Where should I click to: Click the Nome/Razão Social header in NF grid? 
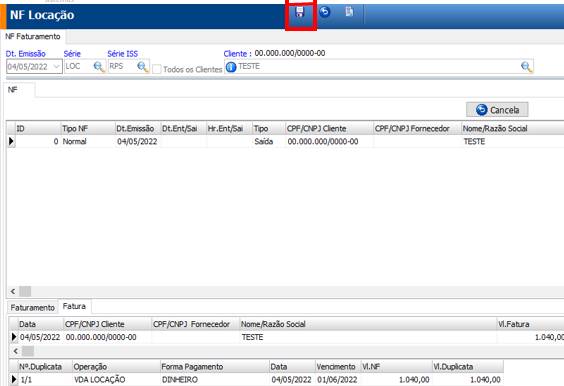point(513,128)
